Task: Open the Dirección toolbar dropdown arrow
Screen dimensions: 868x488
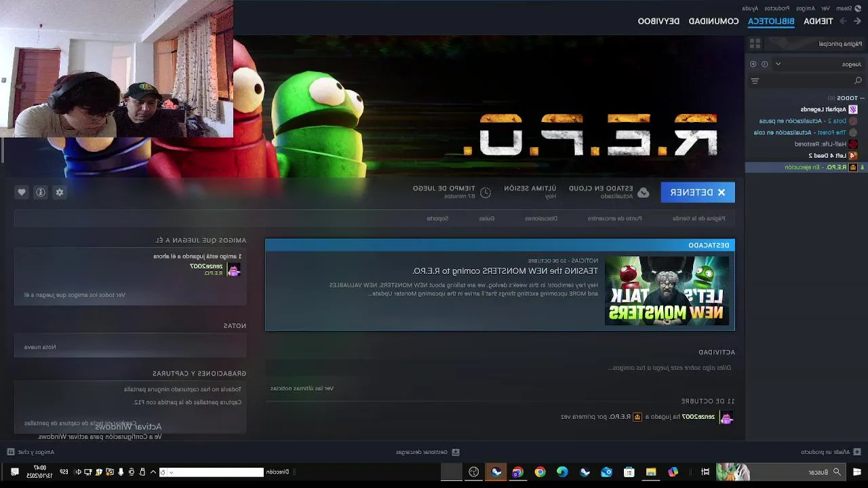Action: pos(172,472)
